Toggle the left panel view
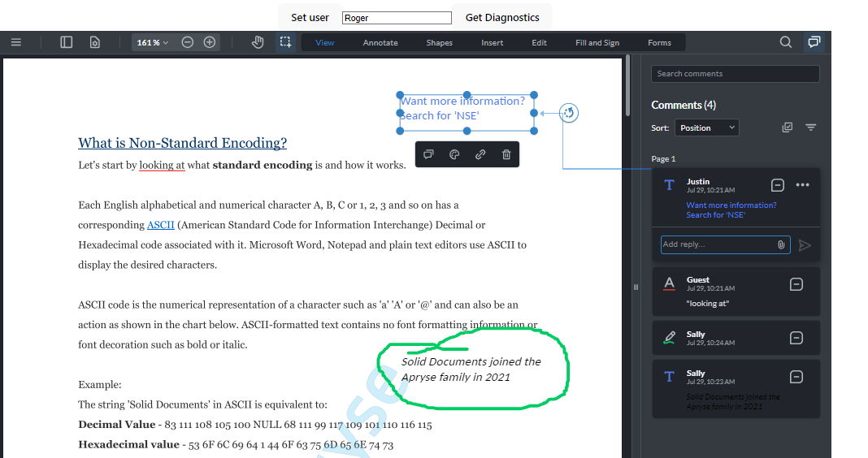This screenshot has height=458, width=868. (67, 42)
